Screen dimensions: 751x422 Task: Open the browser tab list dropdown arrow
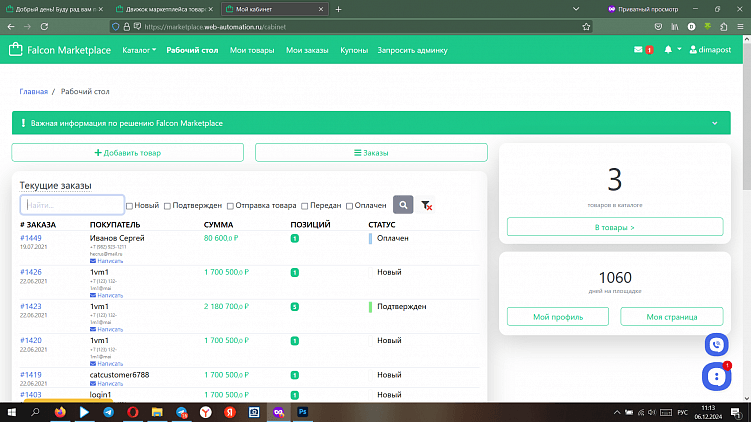(576, 9)
